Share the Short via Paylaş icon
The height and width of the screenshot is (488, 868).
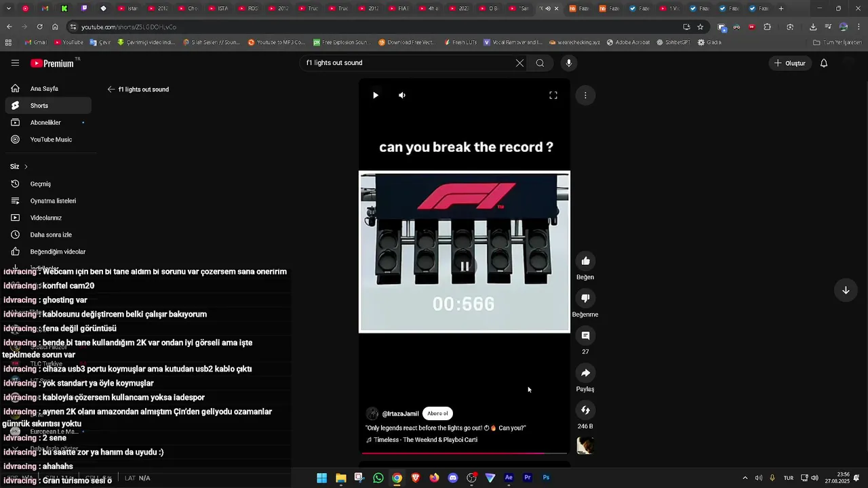point(585,373)
